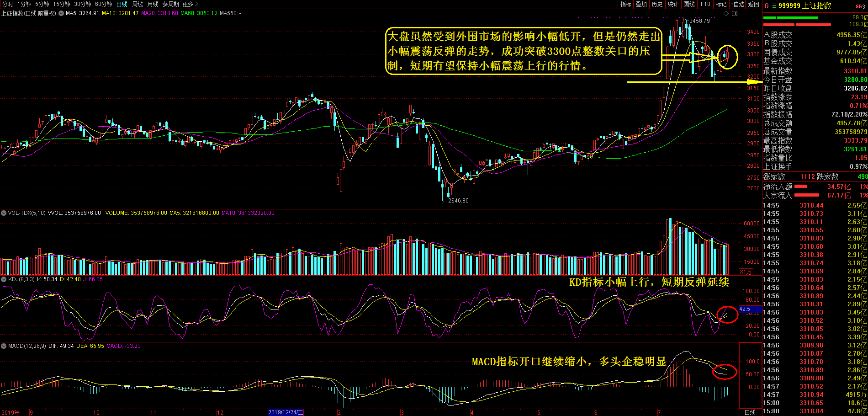Click the 总成交额 4957.78亿 row
The width and height of the screenshot is (868, 416).
click(x=815, y=123)
